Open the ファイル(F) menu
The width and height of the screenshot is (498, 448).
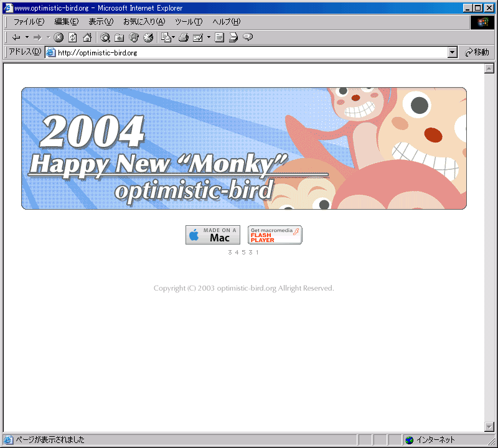coord(29,22)
